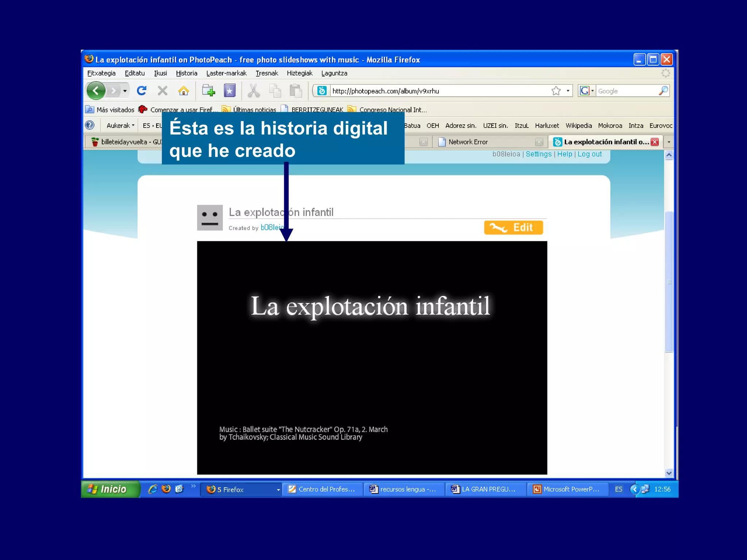747x560 pixels.
Task: Open the address bar history dropdown
Action: pos(568,90)
